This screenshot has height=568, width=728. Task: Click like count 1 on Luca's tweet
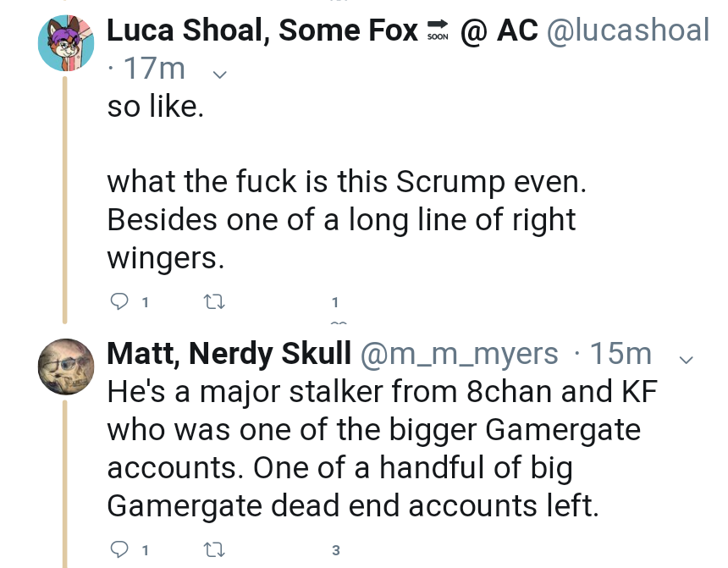click(x=335, y=302)
